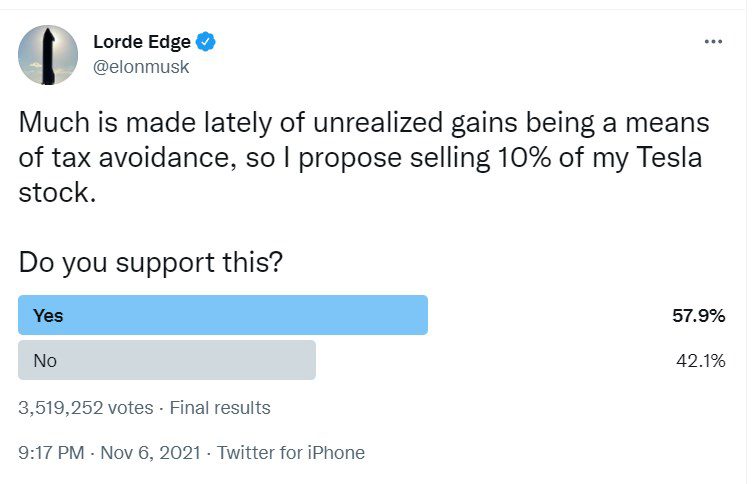The image size is (753, 484).
Task: Click the 'Do you support this?' question
Action: pos(151,263)
